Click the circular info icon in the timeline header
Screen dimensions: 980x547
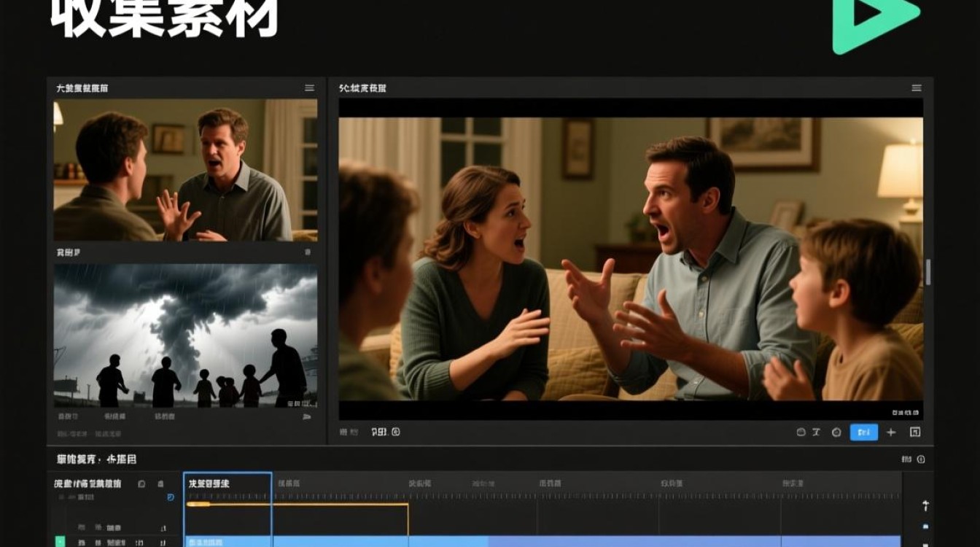click(921, 459)
